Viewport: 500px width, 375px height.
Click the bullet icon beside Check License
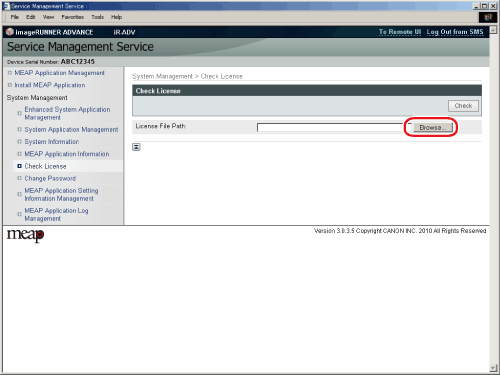tap(19, 166)
